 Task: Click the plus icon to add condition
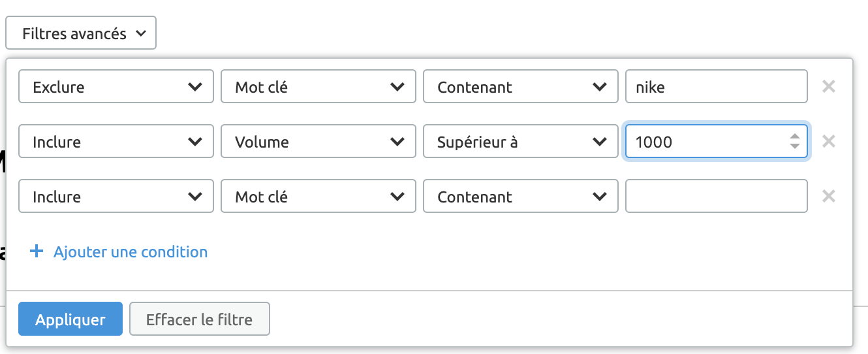[37, 251]
